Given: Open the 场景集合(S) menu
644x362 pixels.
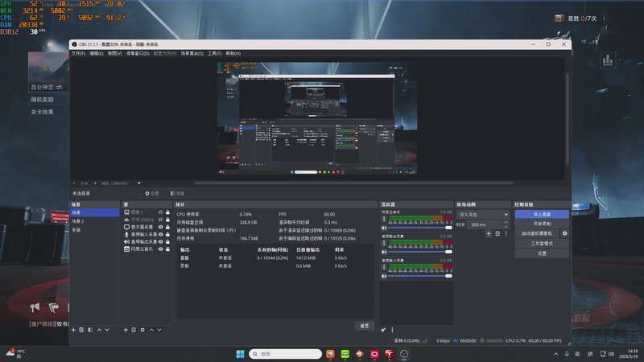Looking at the screenshot, I should [192, 53].
